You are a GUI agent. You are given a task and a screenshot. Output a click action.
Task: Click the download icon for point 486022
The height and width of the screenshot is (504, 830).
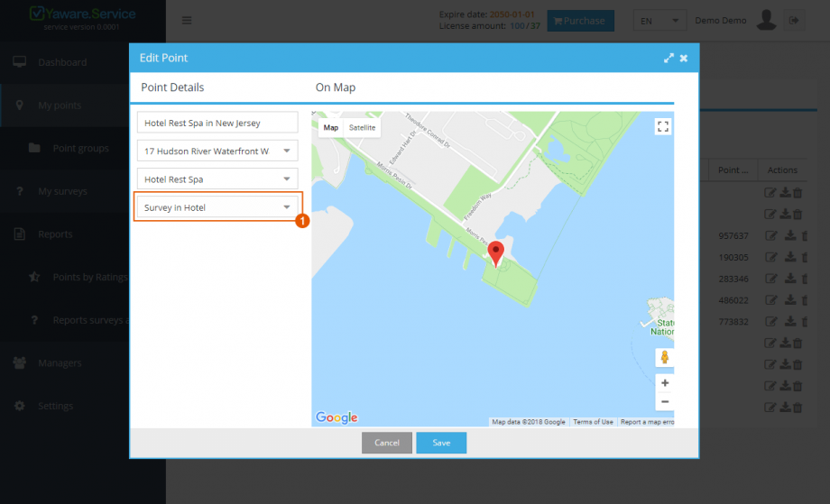(789, 300)
